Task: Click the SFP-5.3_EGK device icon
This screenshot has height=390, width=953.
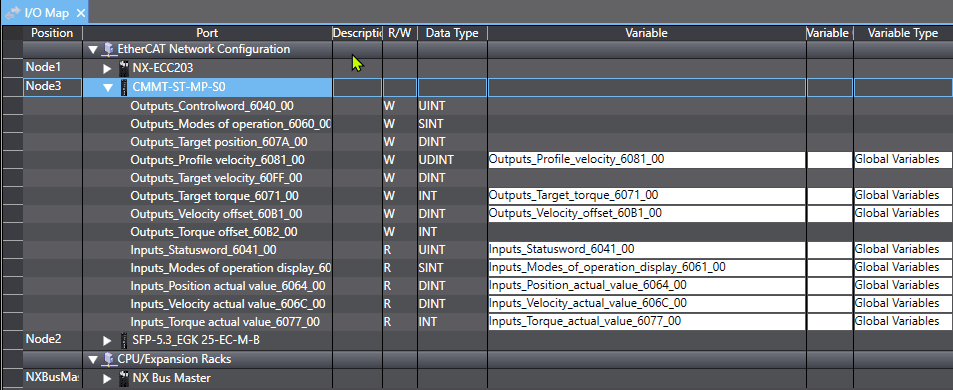Action: click(124, 340)
